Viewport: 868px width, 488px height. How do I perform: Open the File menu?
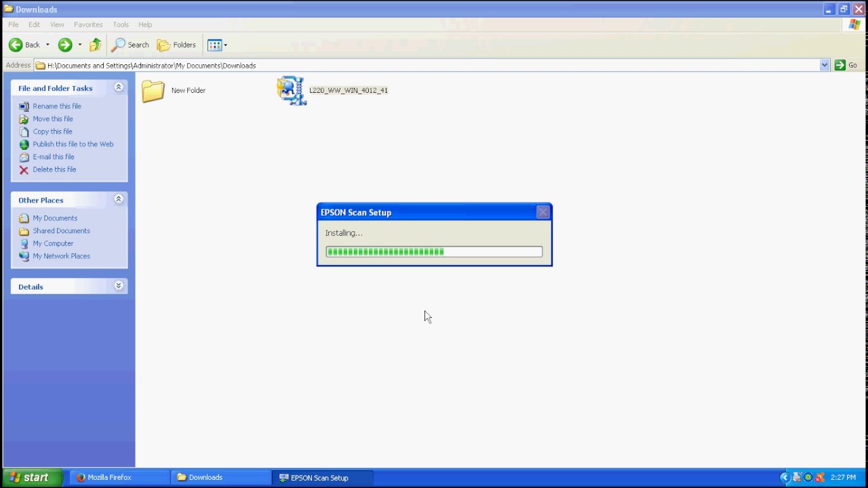click(14, 24)
